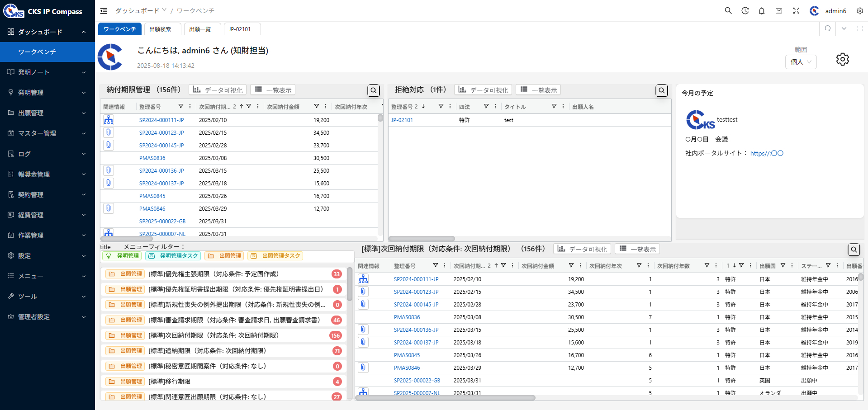Open the notifications bell icon
The height and width of the screenshot is (410, 868).
point(762,10)
